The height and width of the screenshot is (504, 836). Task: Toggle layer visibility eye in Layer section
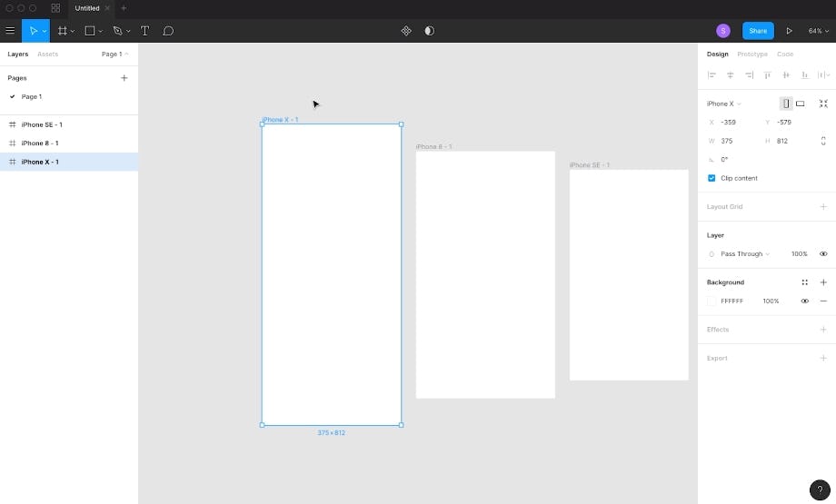823,254
